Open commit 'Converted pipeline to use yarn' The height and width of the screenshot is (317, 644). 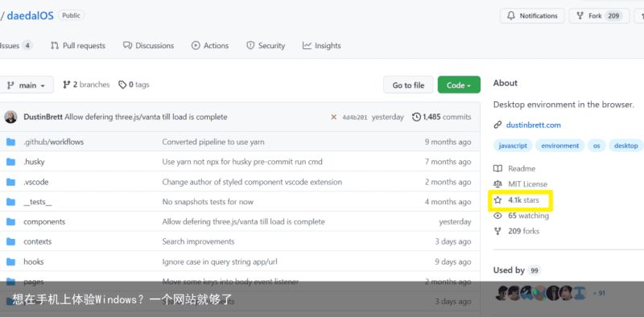point(213,142)
